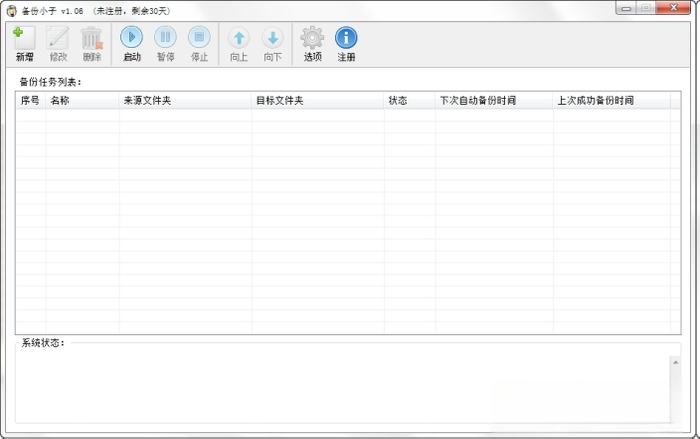The width and height of the screenshot is (700, 439).
Task: Sort by the 名称 column header
Action: coord(82,100)
